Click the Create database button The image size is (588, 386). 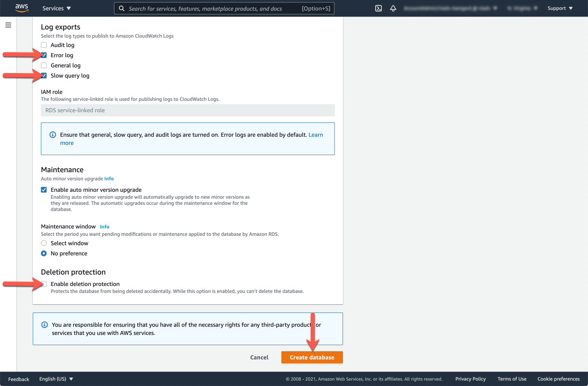coord(312,357)
